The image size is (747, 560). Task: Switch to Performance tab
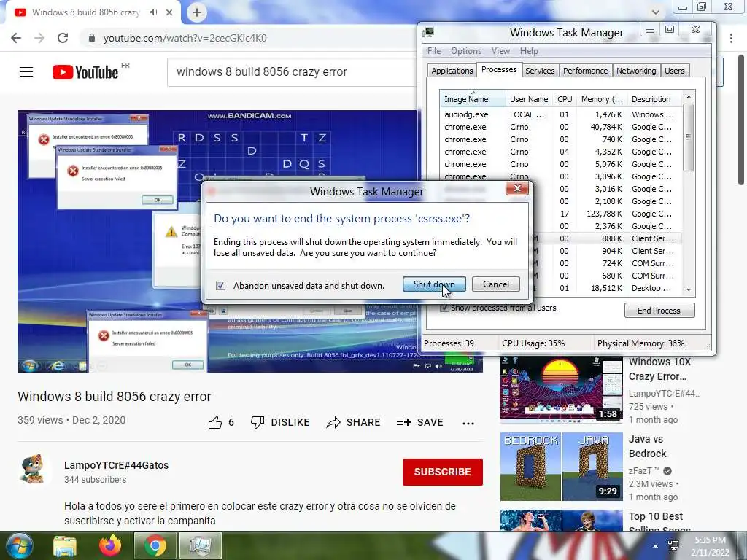[586, 71]
